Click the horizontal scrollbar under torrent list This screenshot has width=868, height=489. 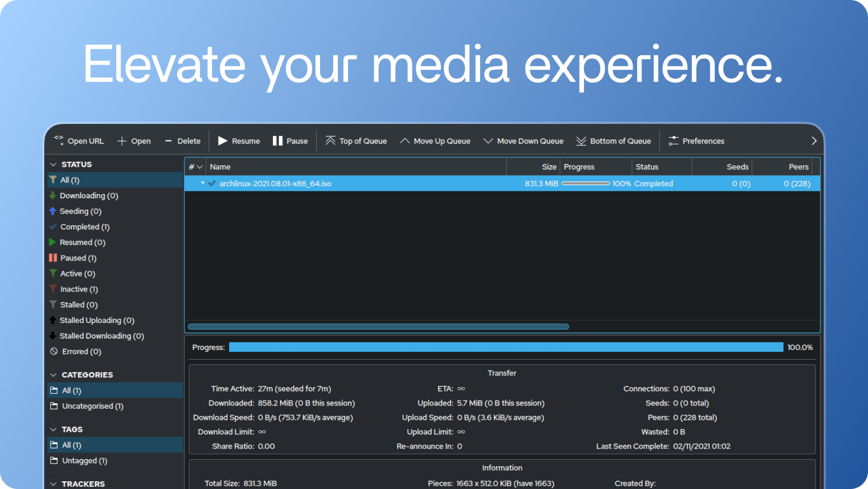click(x=379, y=326)
